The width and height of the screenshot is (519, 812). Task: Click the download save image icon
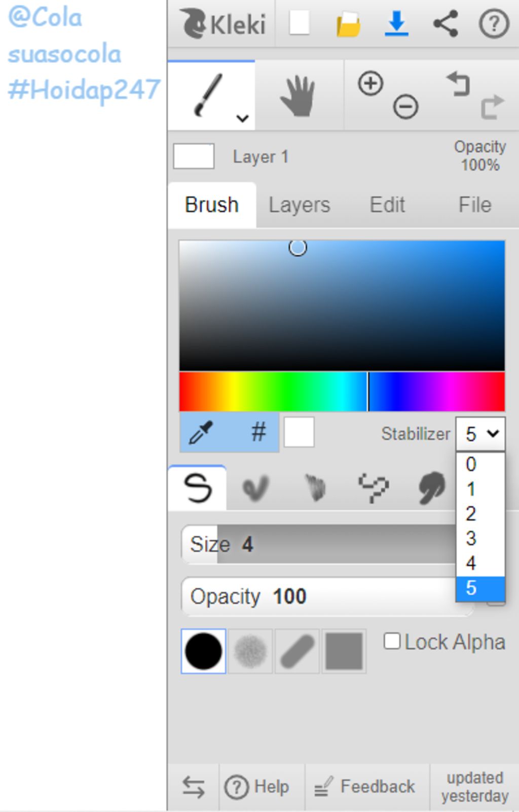pyautogui.click(x=396, y=24)
